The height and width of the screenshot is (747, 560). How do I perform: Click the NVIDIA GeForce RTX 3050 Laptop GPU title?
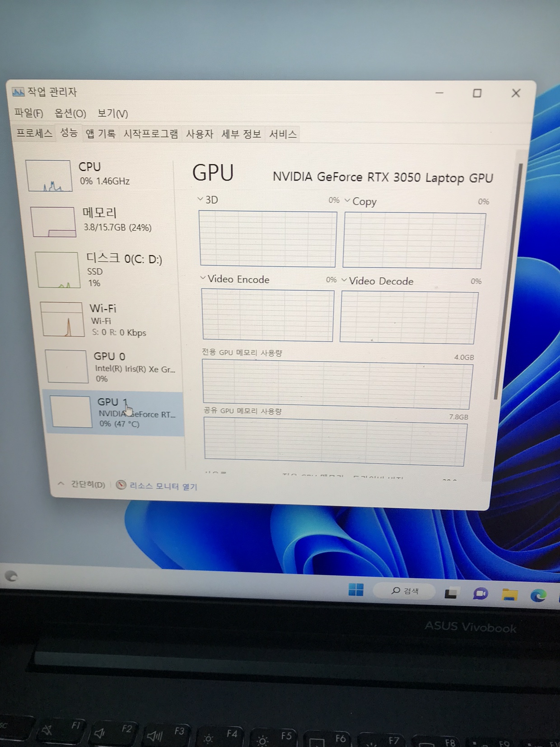(383, 177)
